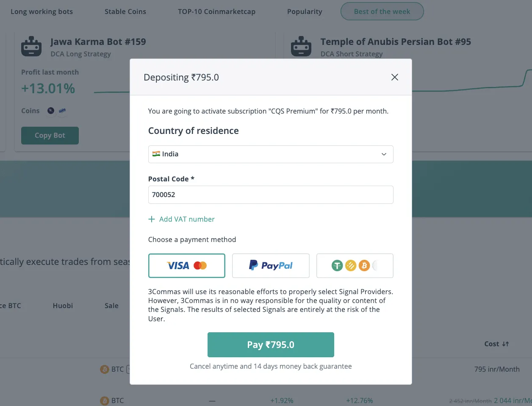532x406 pixels.
Task: Click the Pay ₹795.0 button
Action: tap(271, 345)
